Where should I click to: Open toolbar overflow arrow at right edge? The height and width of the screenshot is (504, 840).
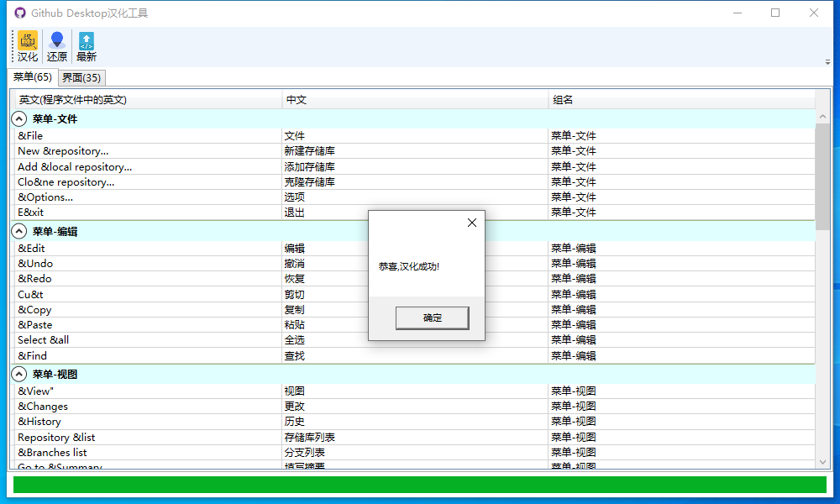point(827,61)
